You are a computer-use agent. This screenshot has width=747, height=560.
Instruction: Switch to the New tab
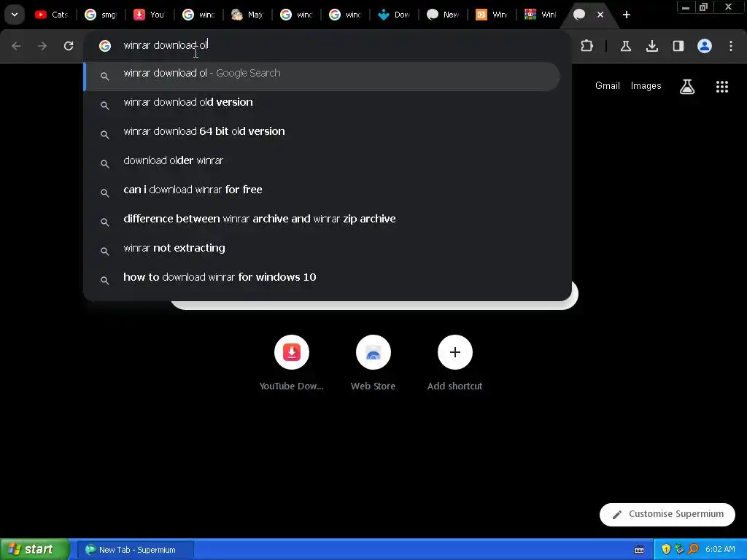point(443,15)
